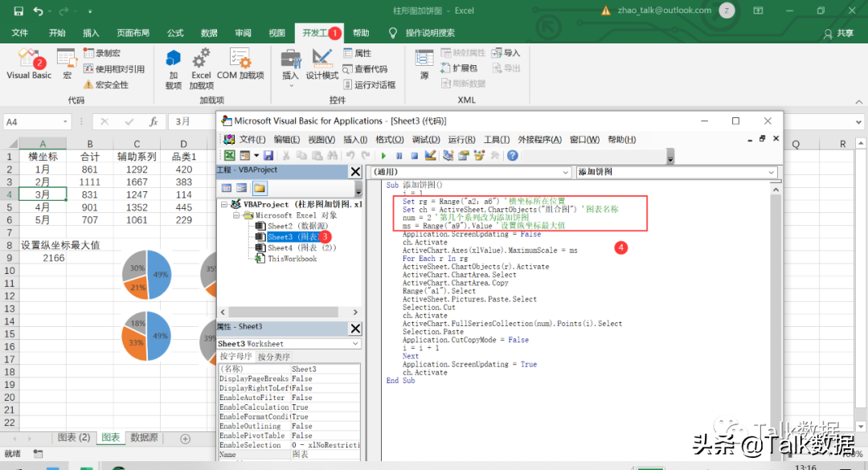
Task: Switch to the 插入 ribbon tab
Action: (91, 33)
